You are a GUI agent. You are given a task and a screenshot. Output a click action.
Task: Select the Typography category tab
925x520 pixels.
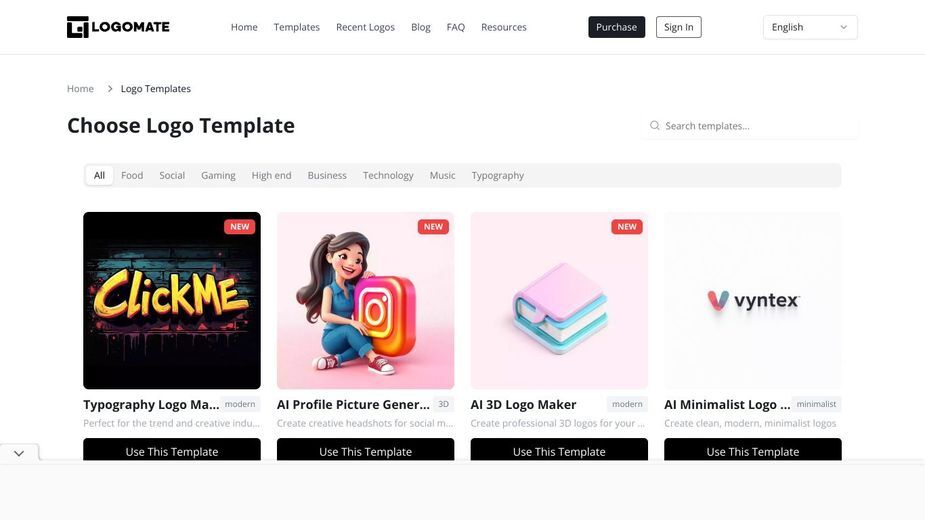pyautogui.click(x=497, y=175)
